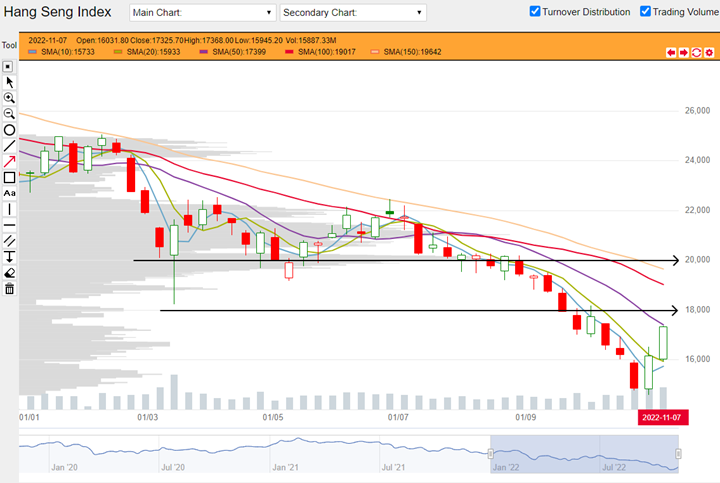
Task: Choose the rectangle drawing tool
Action: (9, 178)
